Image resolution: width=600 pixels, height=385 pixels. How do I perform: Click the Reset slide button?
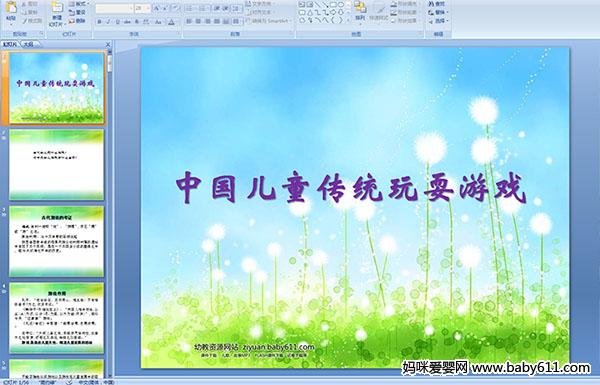pyautogui.click(x=78, y=13)
